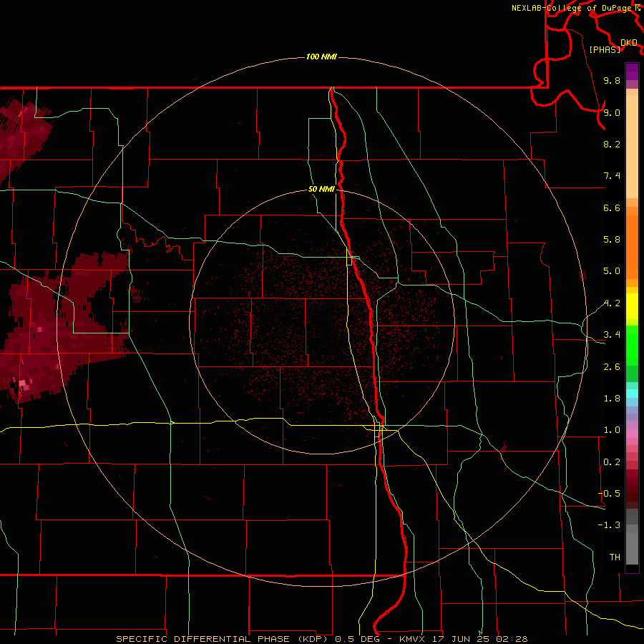Click the DKD product label
This screenshot has height=644, width=644.
pos(629,43)
